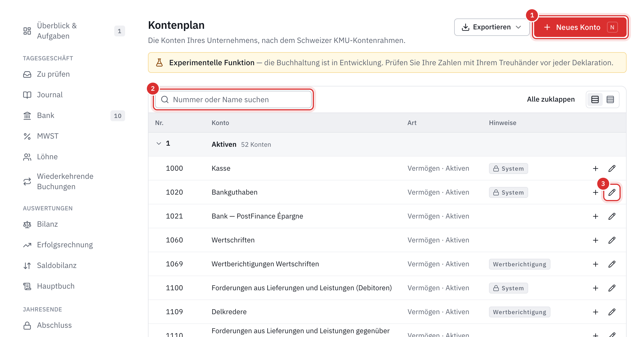Click pencil icon for Bank — PostFinance Épargne

(x=612, y=216)
